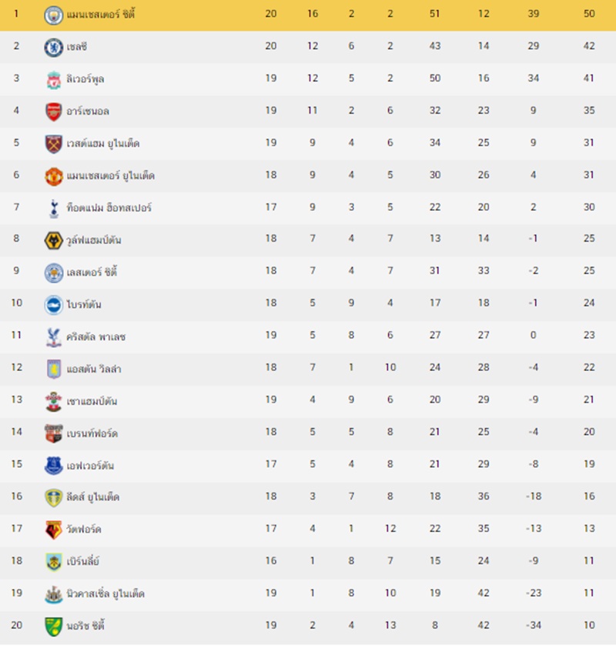The image size is (616, 672).
Task: Open the Newcastle United team name link
Action: pyautogui.click(x=105, y=593)
